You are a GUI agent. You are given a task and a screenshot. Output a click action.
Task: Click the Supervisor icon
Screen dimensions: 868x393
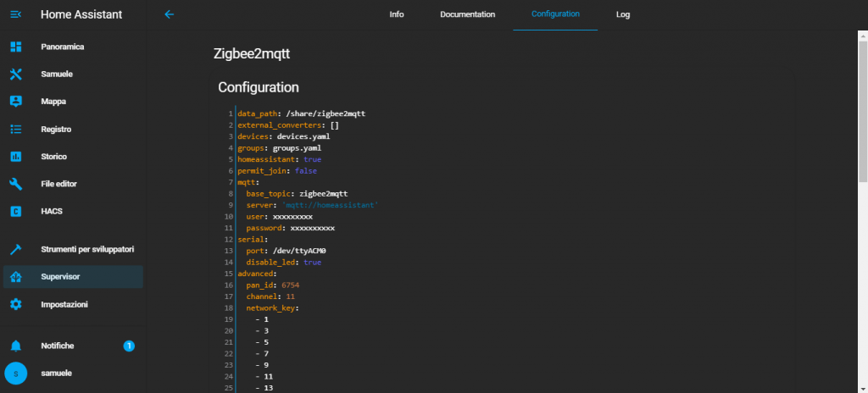coord(16,277)
